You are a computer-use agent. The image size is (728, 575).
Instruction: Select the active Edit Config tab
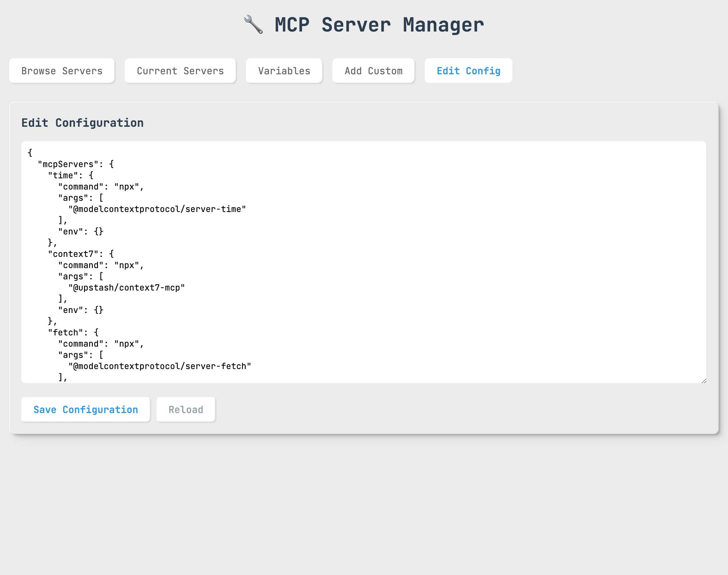click(468, 71)
